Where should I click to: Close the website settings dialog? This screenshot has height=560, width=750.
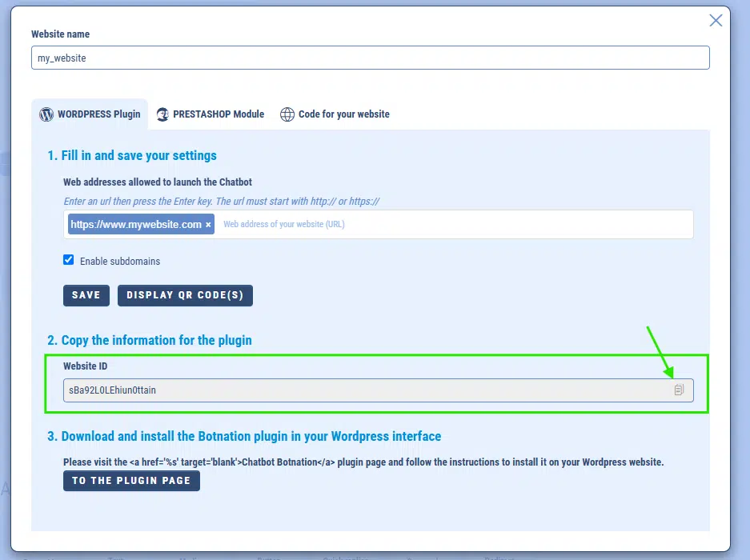click(716, 21)
